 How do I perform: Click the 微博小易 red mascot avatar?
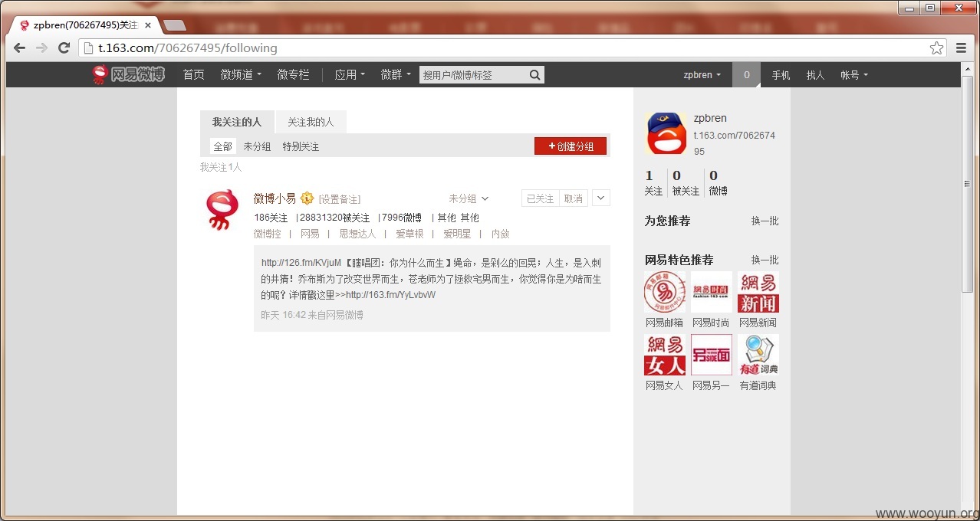click(223, 210)
